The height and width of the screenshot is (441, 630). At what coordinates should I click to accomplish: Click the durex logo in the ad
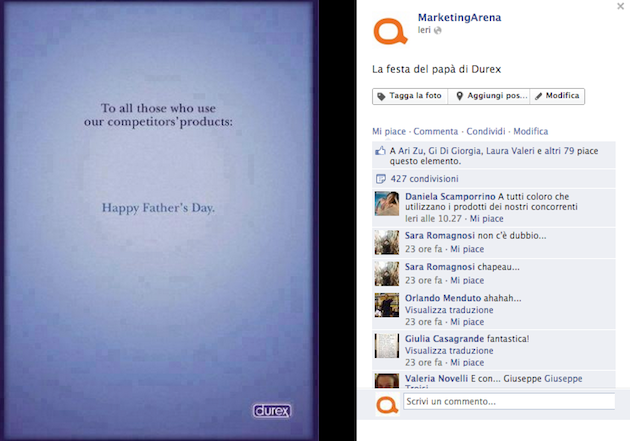tap(272, 411)
